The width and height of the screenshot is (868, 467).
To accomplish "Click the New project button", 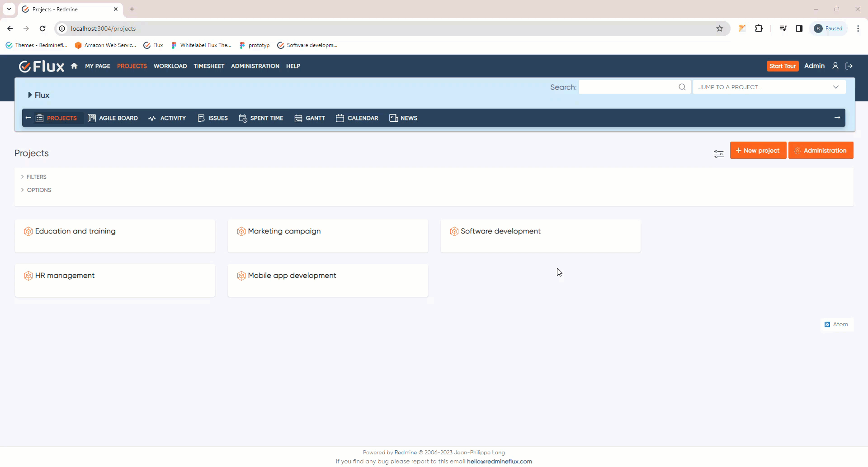I will (758, 151).
